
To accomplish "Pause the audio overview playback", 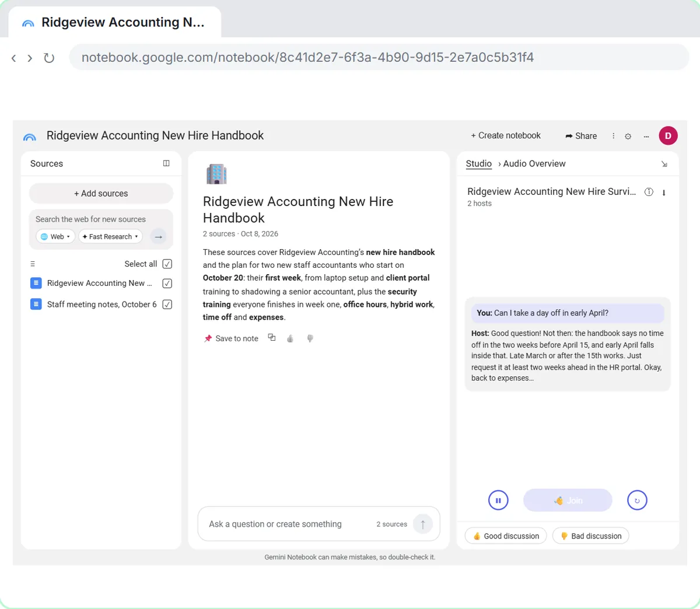I will point(498,500).
